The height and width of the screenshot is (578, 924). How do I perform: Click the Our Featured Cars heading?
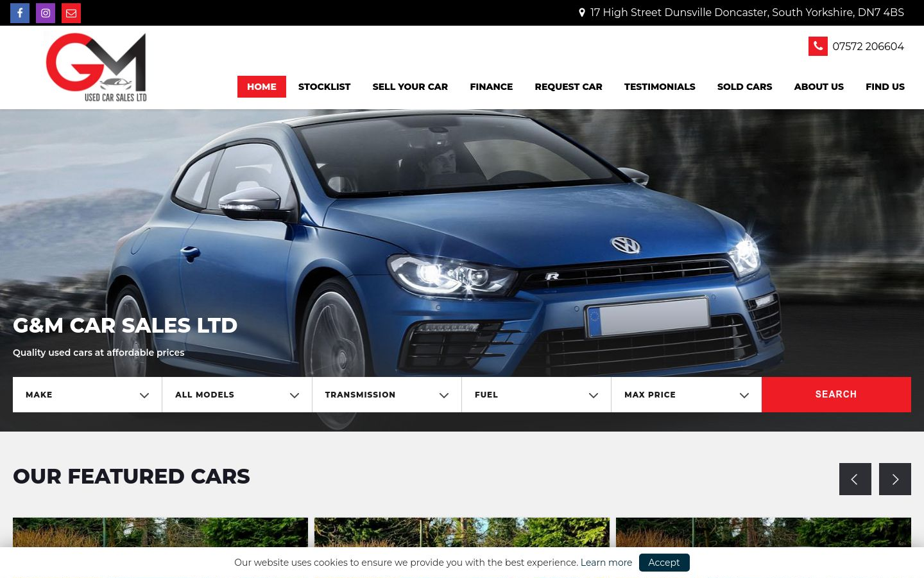point(132,477)
